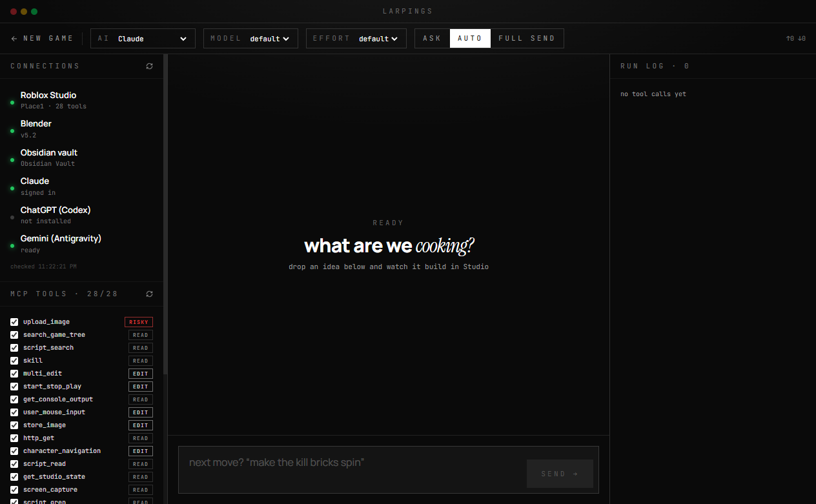
Task: Disable the get_studio_state tool
Action: point(14,477)
